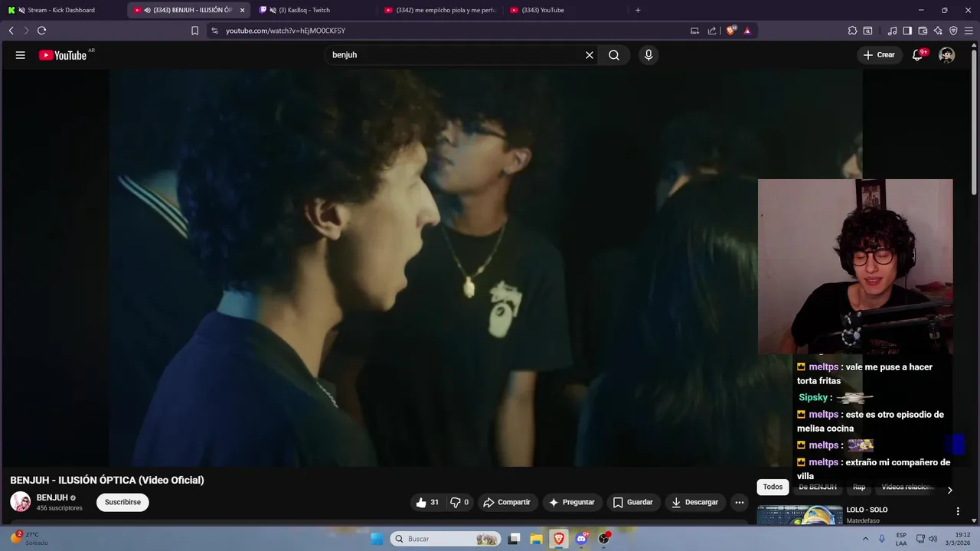The height and width of the screenshot is (551, 980).
Task: Open Brave VPN shield icon
Action: tap(953, 31)
